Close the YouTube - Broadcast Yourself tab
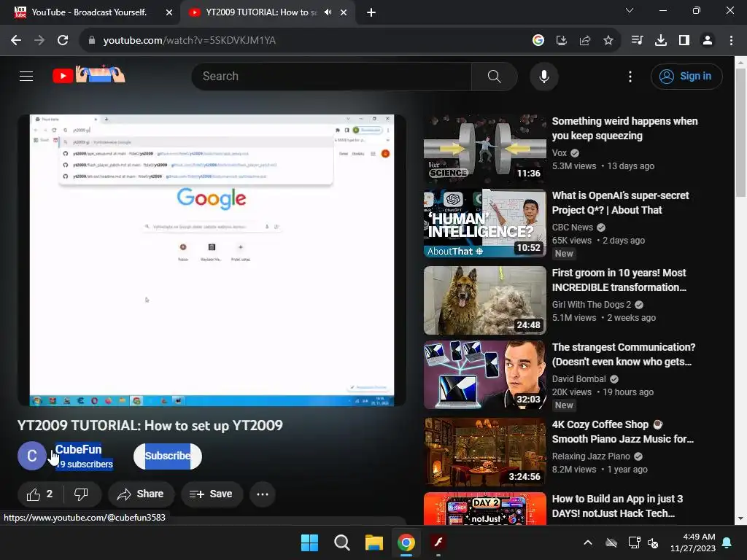Viewport: 747px width, 560px height. (169, 12)
